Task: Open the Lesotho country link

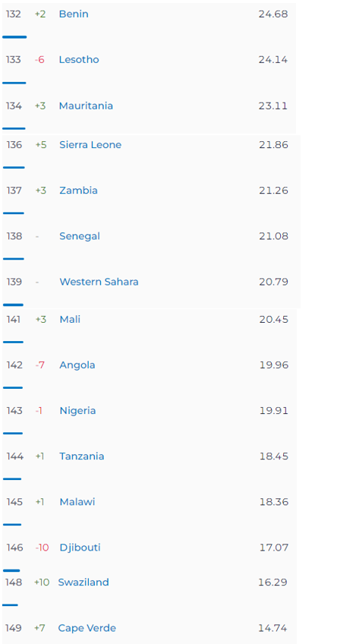Action: (x=79, y=59)
